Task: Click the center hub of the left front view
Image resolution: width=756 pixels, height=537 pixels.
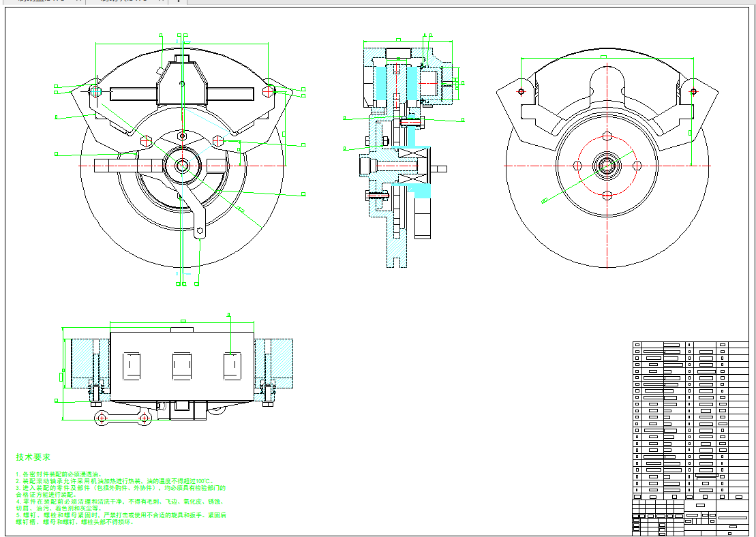Action: click(182, 164)
